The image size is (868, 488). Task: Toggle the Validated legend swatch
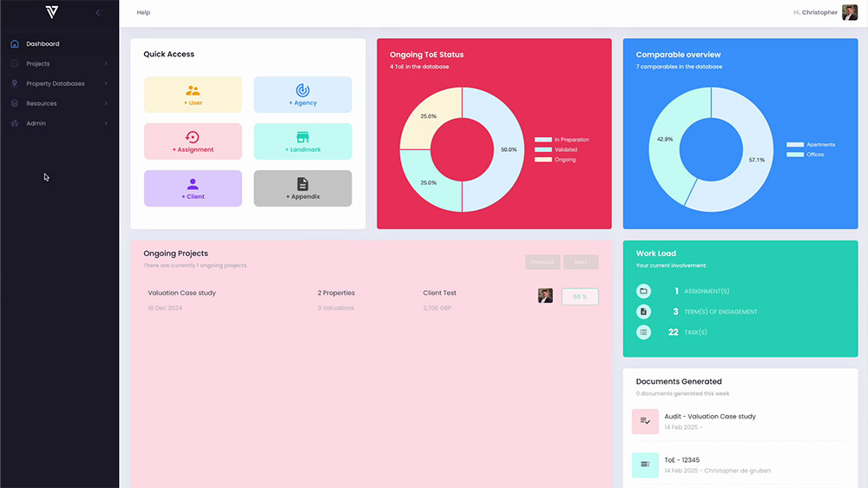(543, 149)
